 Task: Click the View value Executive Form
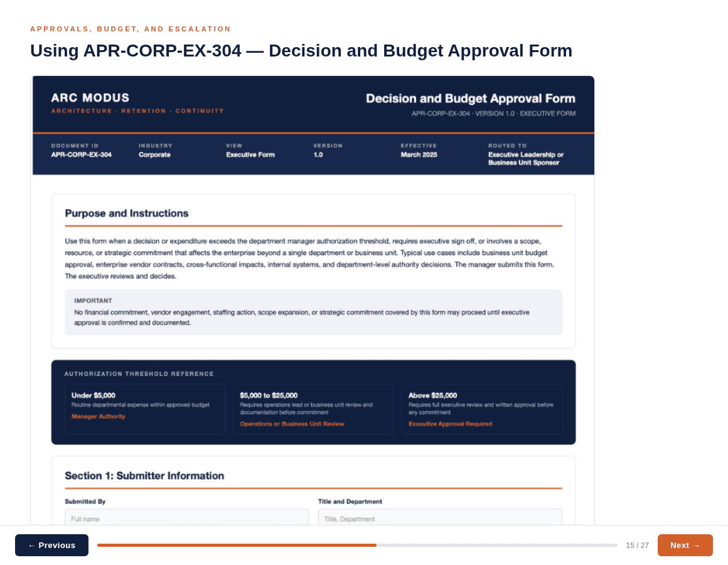tap(250, 154)
